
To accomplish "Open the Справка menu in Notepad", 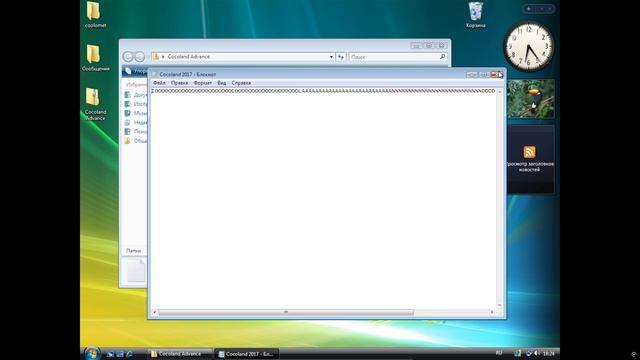I will pyautogui.click(x=241, y=83).
